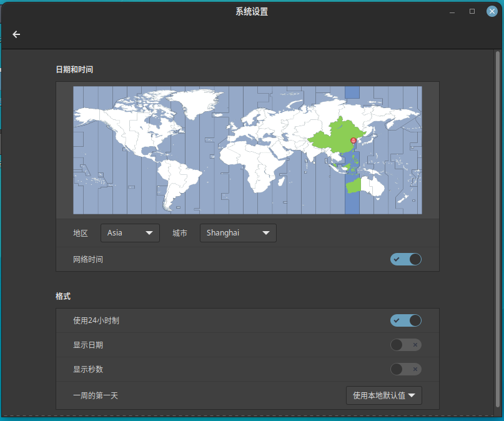Image resolution: width=504 pixels, height=421 pixels.
Task: Open 一周的第一天 dropdown
Action: click(x=384, y=395)
